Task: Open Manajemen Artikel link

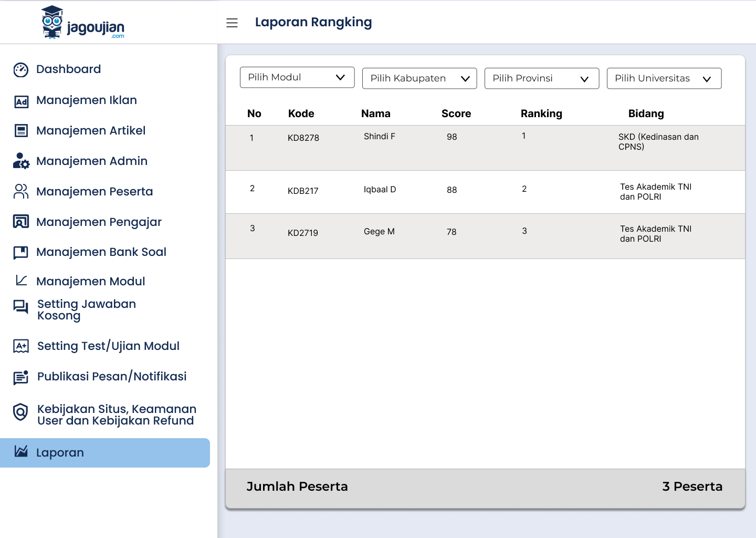Action: [x=91, y=131]
